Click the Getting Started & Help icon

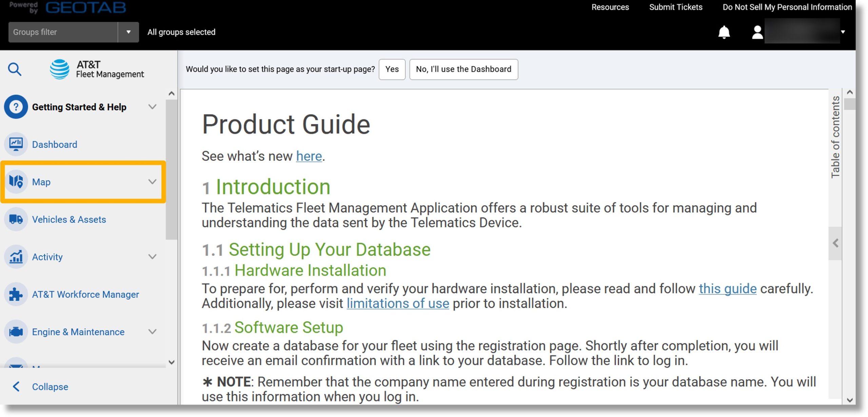tap(16, 106)
